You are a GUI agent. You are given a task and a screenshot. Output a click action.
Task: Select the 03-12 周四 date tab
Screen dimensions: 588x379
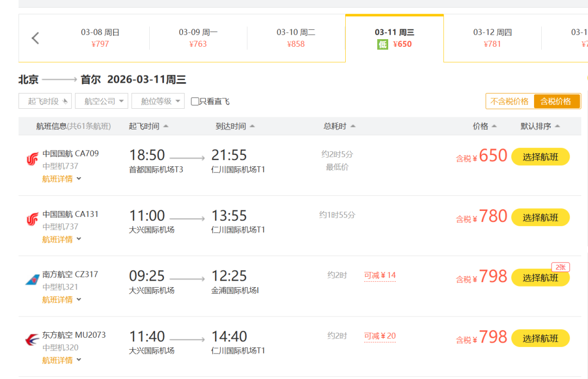point(492,38)
